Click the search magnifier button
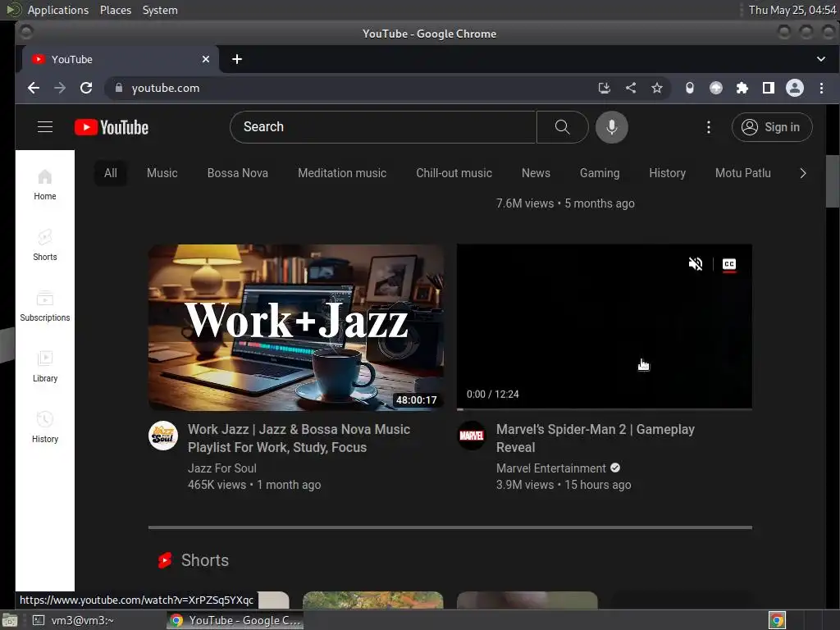 tap(562, 127)
